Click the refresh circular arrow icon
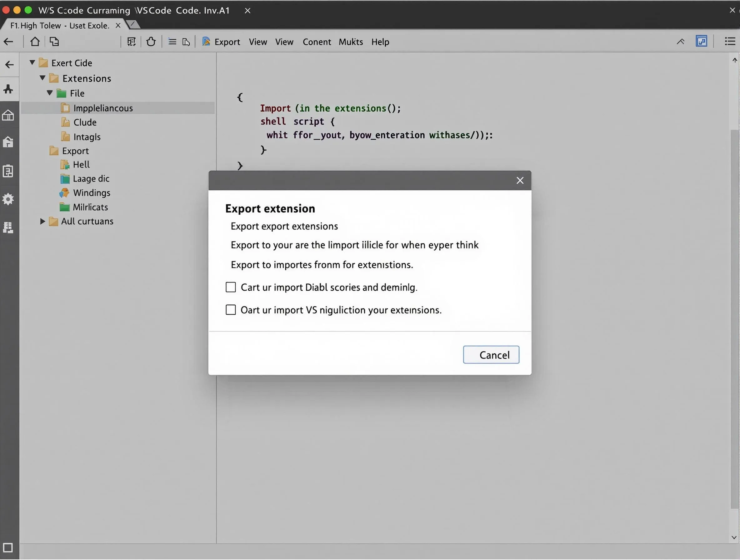The image size is (740, 560). click(x=151, y=42)
